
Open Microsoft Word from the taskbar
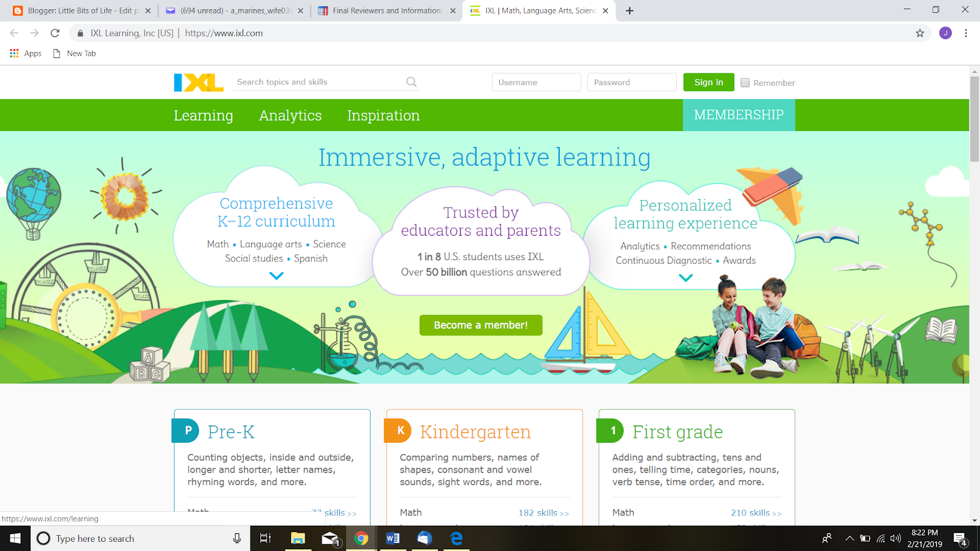pos(393,538)
